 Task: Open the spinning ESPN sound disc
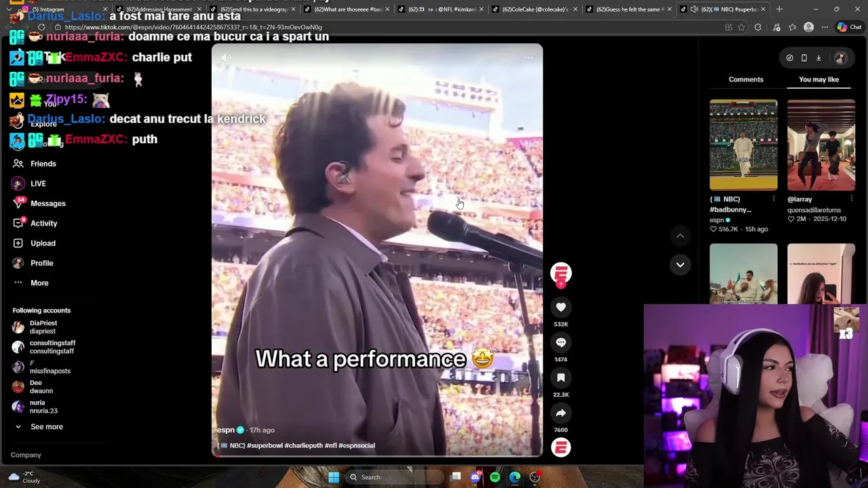[561, 447]
